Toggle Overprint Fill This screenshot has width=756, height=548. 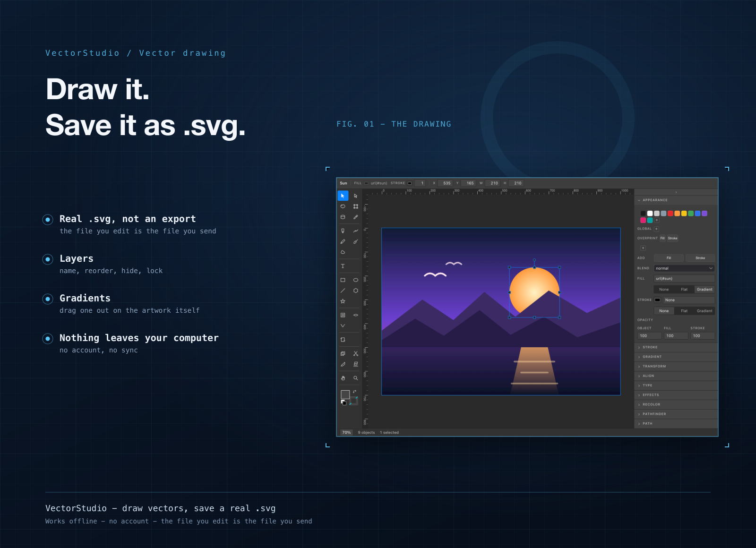coord(662,238)
